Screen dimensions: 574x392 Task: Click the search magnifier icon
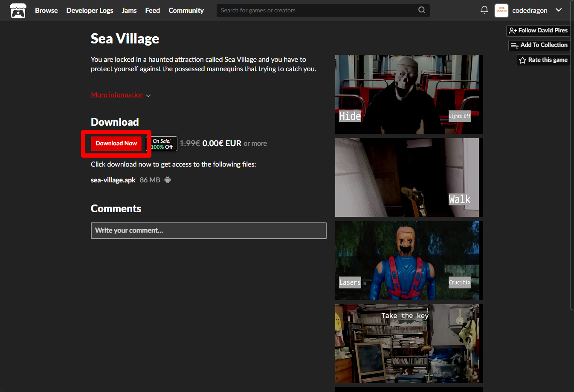[422, 10]
